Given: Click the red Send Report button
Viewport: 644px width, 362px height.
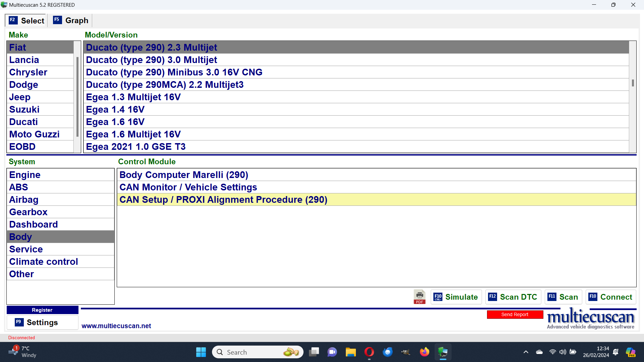Looking at the screenshot, I should (515, 314).
